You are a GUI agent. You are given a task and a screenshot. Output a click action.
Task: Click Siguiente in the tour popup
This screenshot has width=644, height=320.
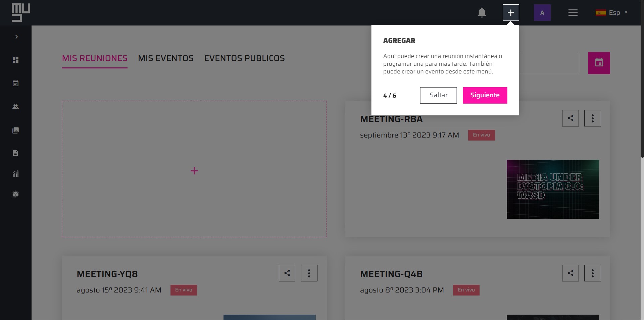pyautogui.click(x=485, y=95)
